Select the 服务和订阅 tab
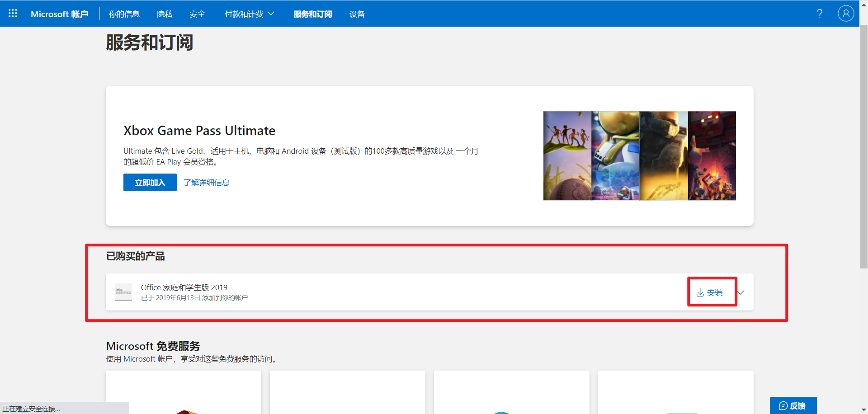 [x=313, y=14]
